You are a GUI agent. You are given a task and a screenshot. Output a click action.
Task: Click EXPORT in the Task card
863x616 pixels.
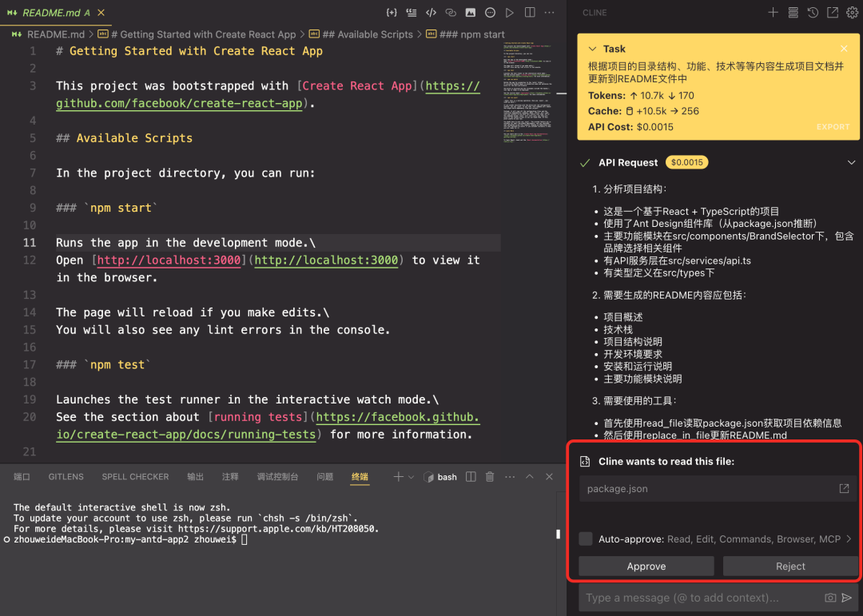(833, 126)
